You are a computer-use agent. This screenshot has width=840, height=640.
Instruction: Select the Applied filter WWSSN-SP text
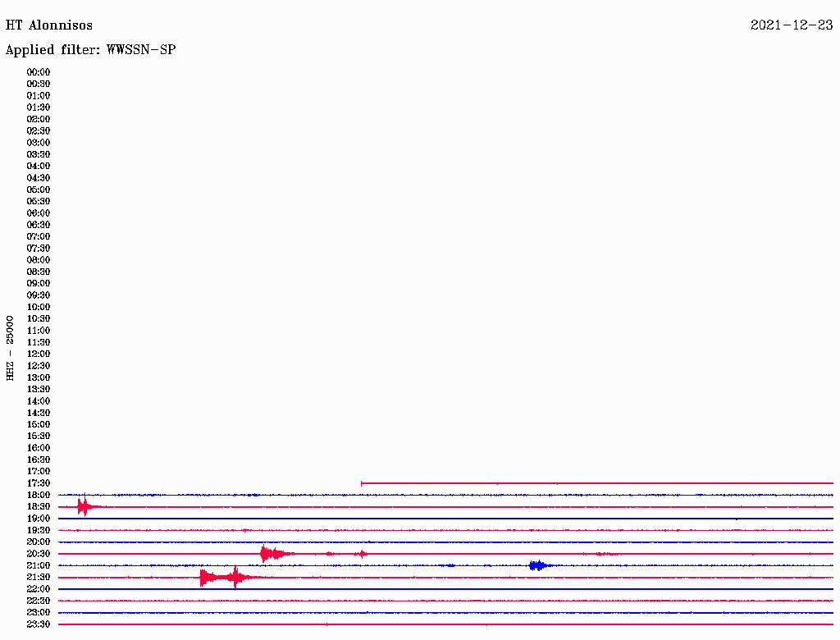point(90,50)
